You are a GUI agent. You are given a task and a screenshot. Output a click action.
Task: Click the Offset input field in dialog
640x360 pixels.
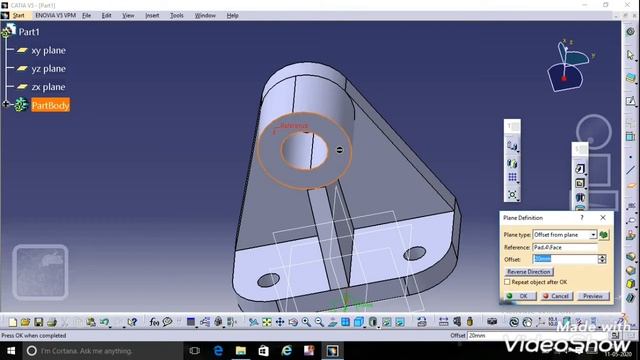(x=565, y=259)
